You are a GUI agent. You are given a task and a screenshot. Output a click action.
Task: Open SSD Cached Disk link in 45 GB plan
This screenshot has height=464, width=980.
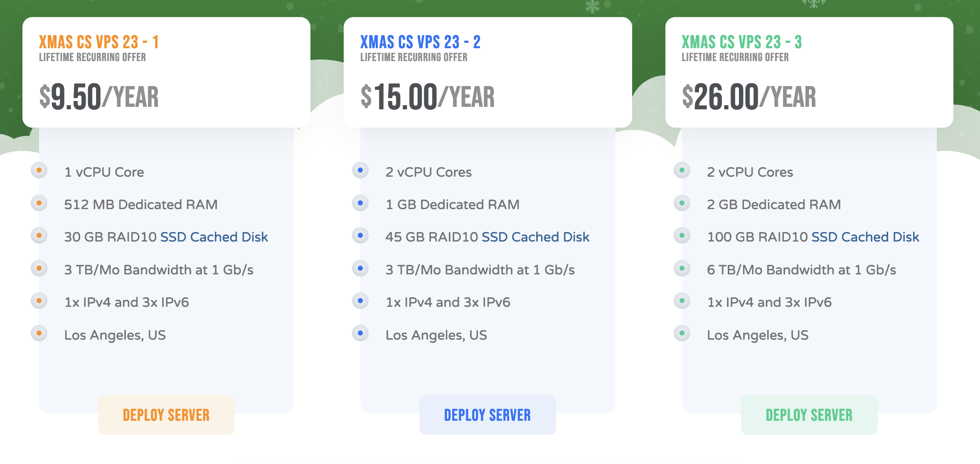tap(535, 237)
